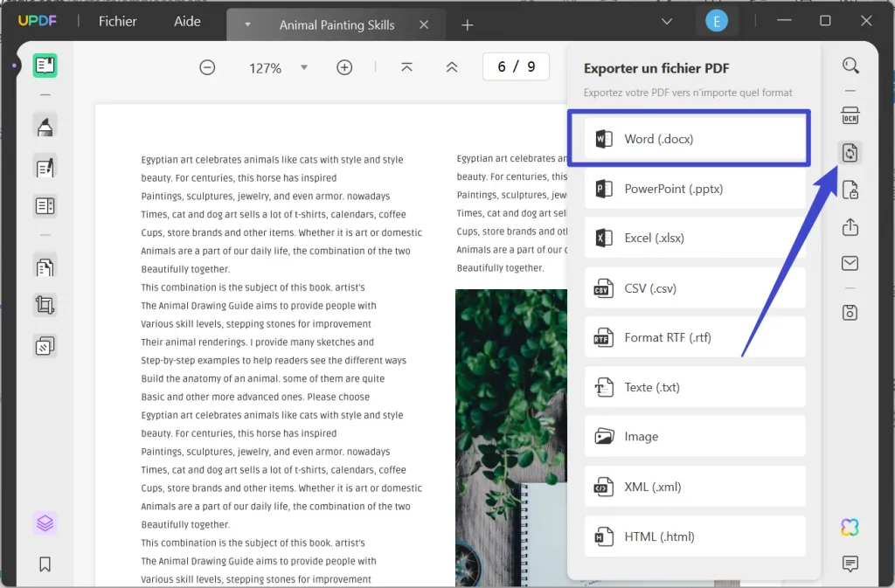Export the PDF as Word (.docx)
This screenshot has width=895, height=588.
tap(690, 138)
